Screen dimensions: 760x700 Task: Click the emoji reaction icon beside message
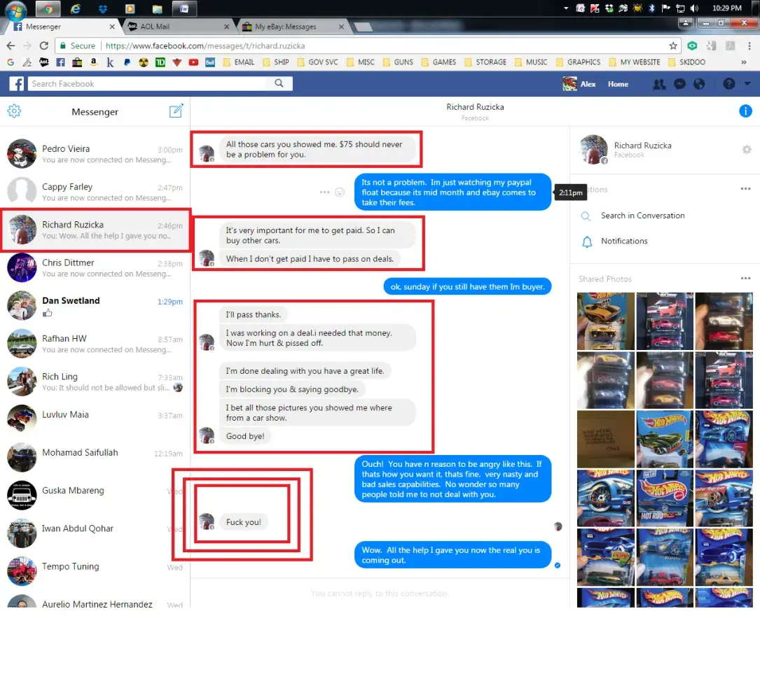pyautogui.click(x=340, y=192)
